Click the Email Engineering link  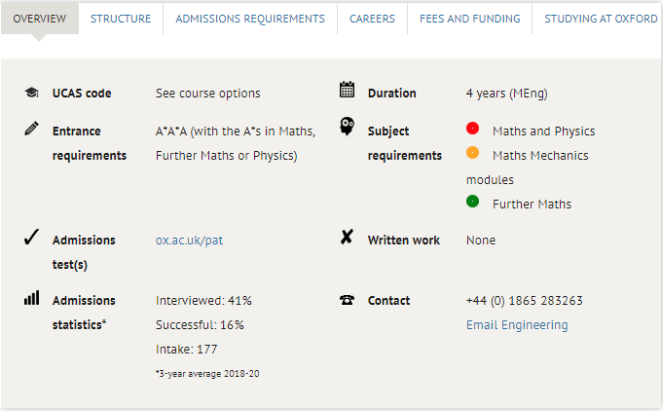[x=517, y=325]
